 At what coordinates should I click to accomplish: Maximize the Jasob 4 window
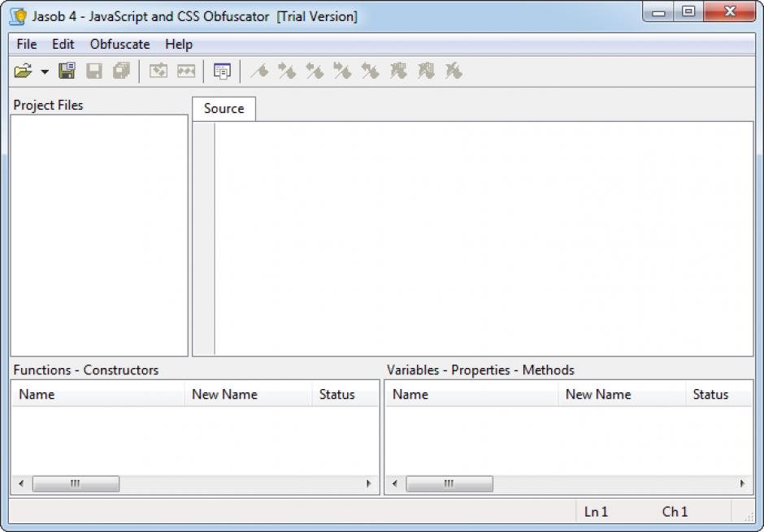coord(688,11)
